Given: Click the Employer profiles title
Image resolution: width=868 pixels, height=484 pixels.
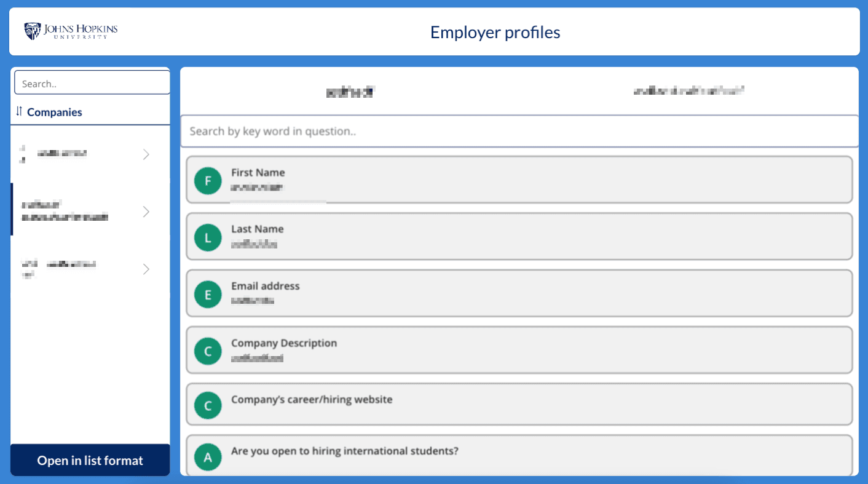Looking at the screenshot, I should (x=495, y=32).
